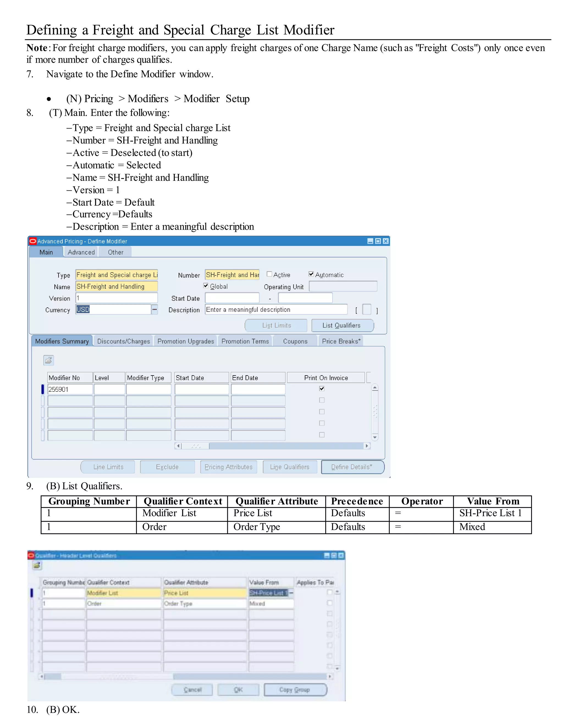This screenshot has height=728, width=563.
Task: Click the Line Limits button
Action: pos(108,467)
